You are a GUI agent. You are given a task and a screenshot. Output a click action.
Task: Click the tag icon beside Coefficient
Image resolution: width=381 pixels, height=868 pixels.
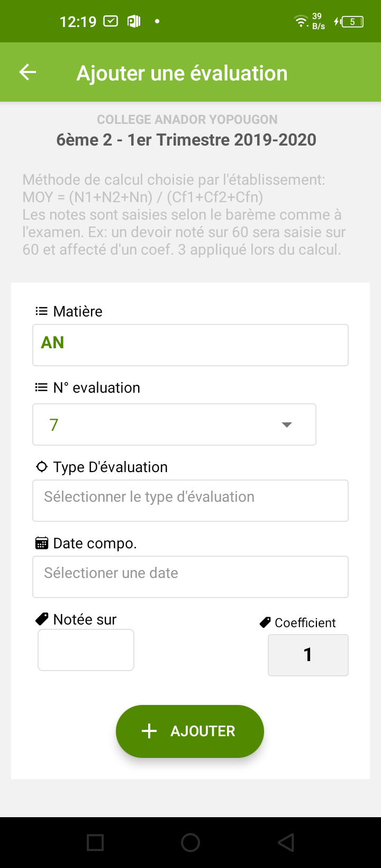tap(265, 622)
